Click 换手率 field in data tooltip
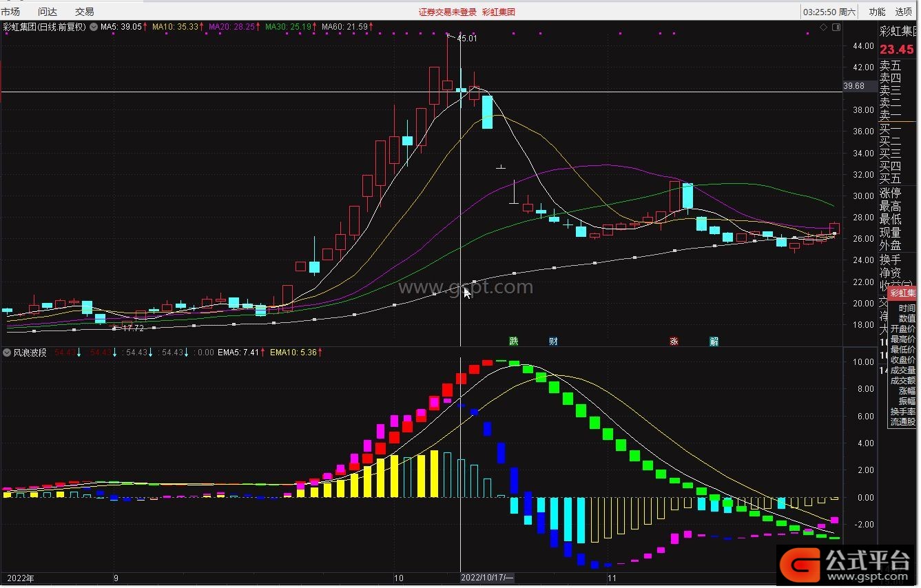The image size is (921, 588). click(902, 412)
